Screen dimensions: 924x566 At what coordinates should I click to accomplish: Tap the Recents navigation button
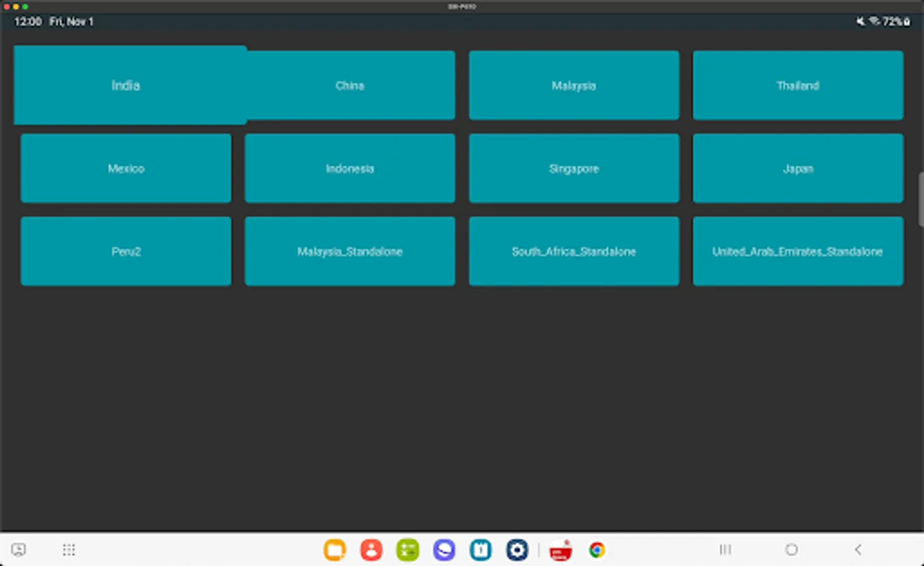724,550
